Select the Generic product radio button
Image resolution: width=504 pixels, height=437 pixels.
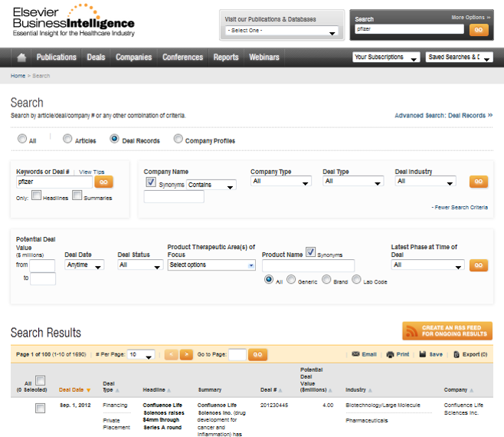click(291, 279)
